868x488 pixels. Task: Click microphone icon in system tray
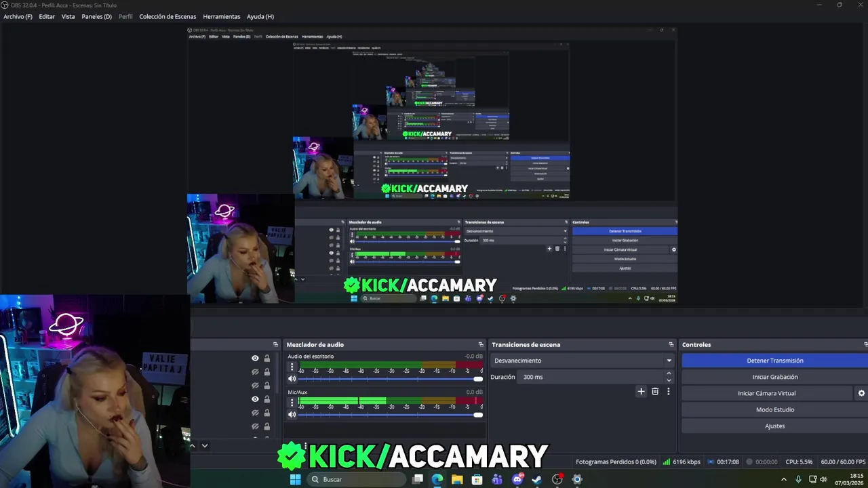pyautogui.click(x=798, y=479)
